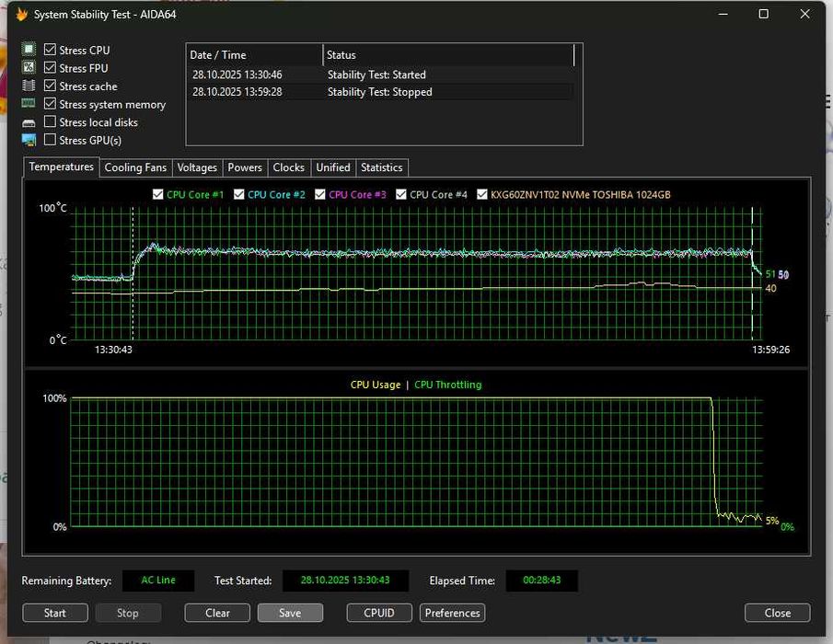Screen dimensions: 833x644
Task: Open the Statistics tab
Action: point(381,167)
